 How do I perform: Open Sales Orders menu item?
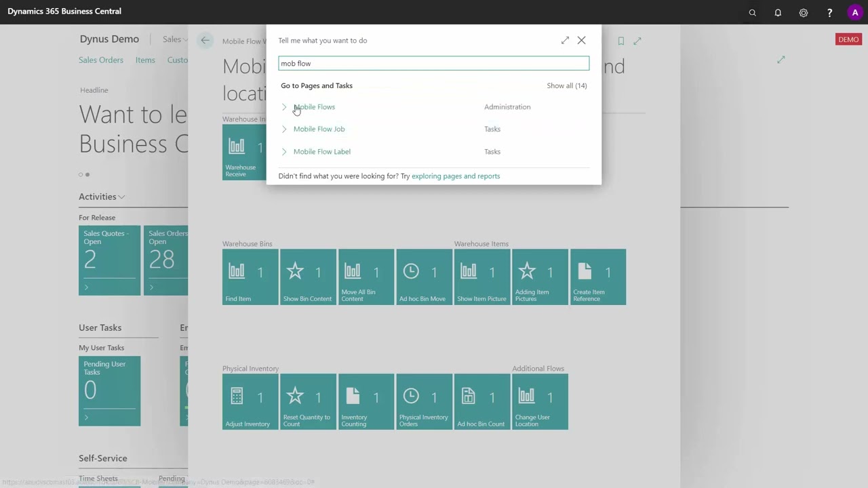tap(101, 60)
